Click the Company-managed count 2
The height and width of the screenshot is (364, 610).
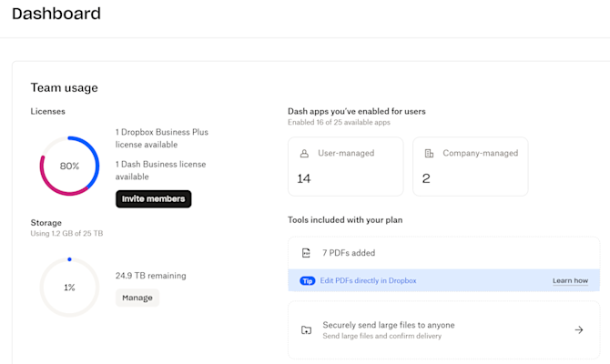[426, 178]
